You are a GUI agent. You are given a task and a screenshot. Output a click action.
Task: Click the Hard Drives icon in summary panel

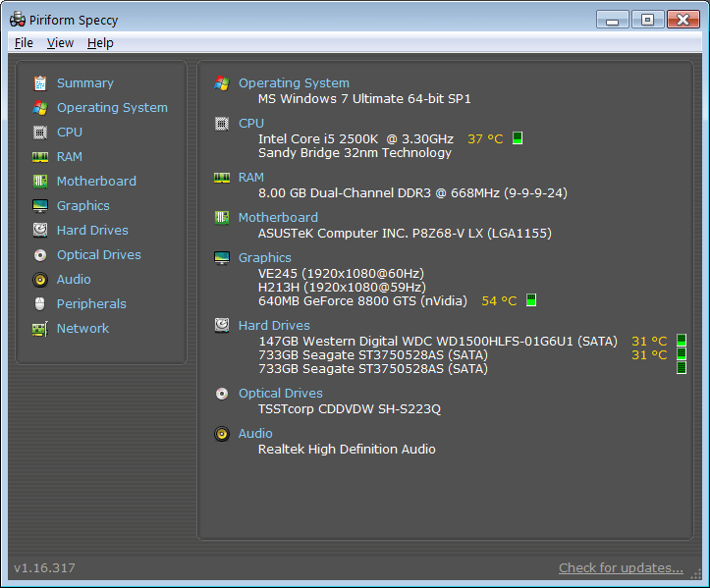coord(221,325)
